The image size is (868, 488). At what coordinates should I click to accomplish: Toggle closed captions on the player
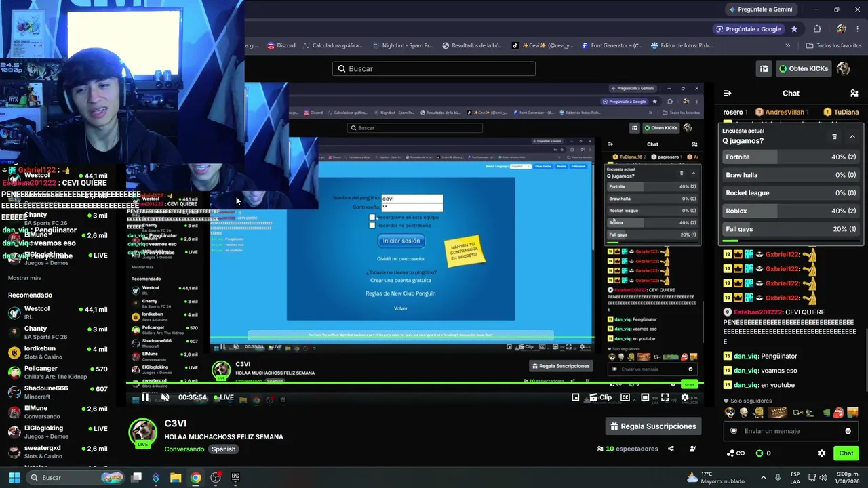(625, 397)
